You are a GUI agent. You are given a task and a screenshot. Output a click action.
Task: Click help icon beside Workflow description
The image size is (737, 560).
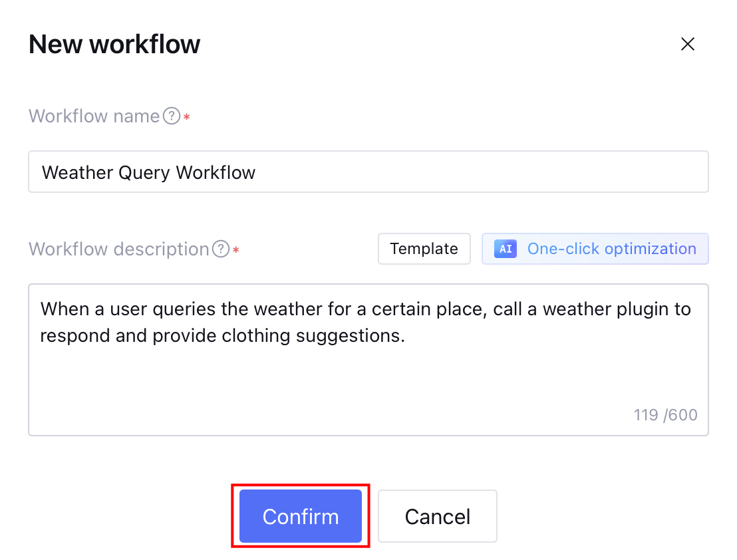point(220,249)
